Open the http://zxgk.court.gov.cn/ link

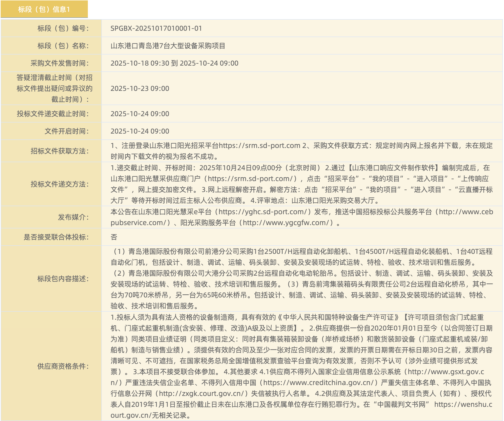point(203,393)
